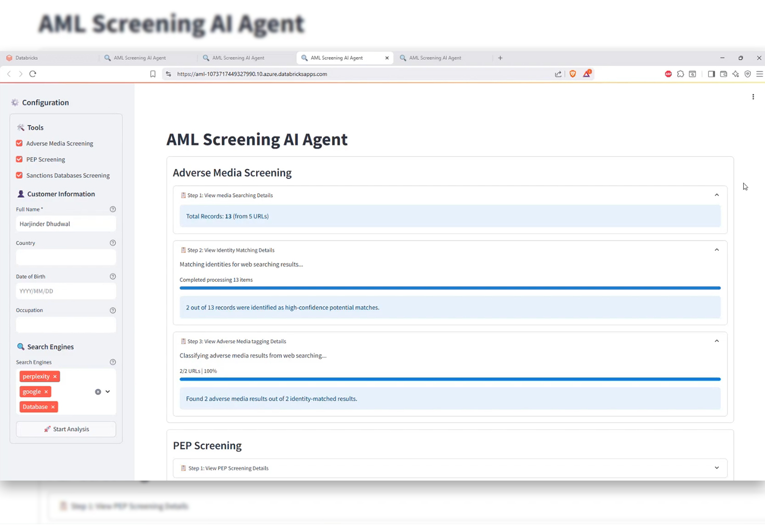This screenshot has width=765, height=532.
Task: Click the Customer Information person icon
Action: [x=21, y=194]
